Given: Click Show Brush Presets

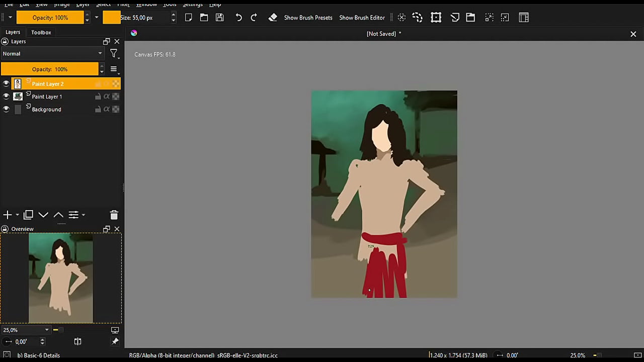Looking at the screenshot, I should 308,18.
